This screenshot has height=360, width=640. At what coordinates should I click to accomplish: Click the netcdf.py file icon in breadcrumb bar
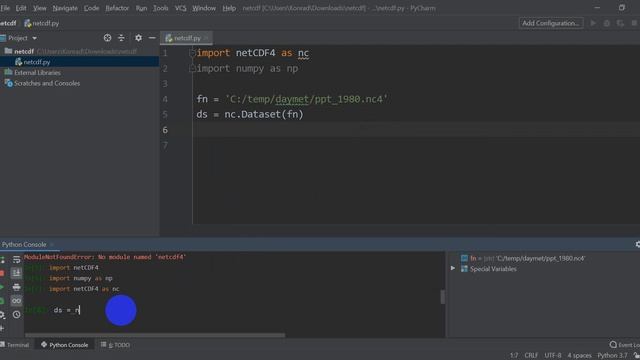tap(27, 23)
